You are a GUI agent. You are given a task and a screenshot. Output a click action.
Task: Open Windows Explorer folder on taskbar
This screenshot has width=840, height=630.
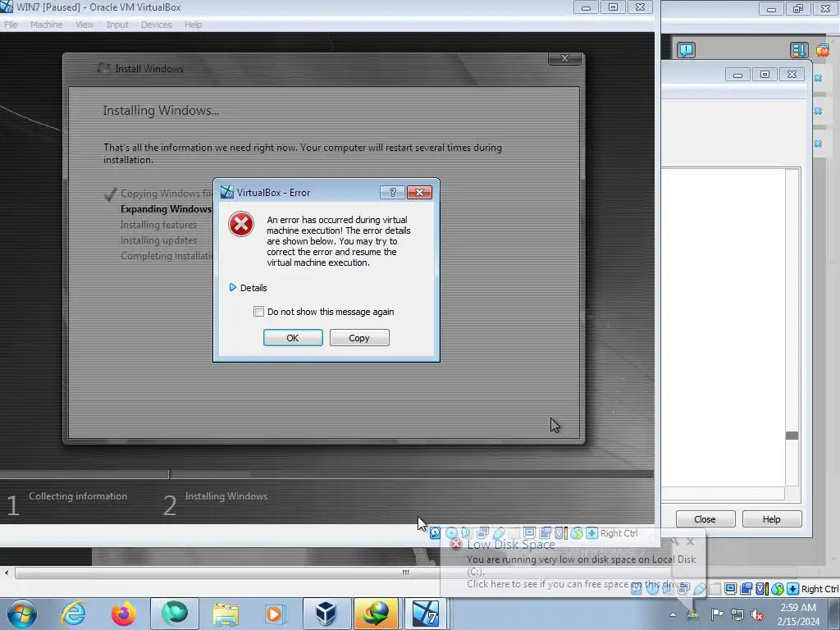pos(226,614)
